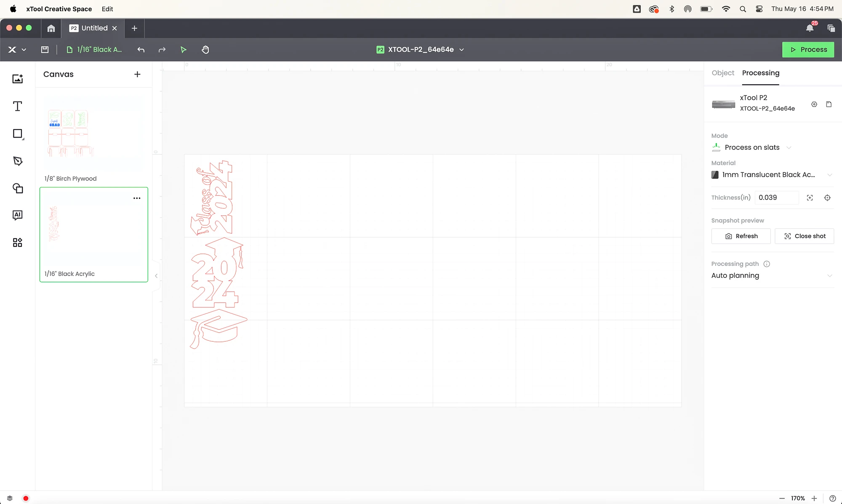Add a new canvas with plus button
The height and width of the screenshot is (504, 842).
137,74
